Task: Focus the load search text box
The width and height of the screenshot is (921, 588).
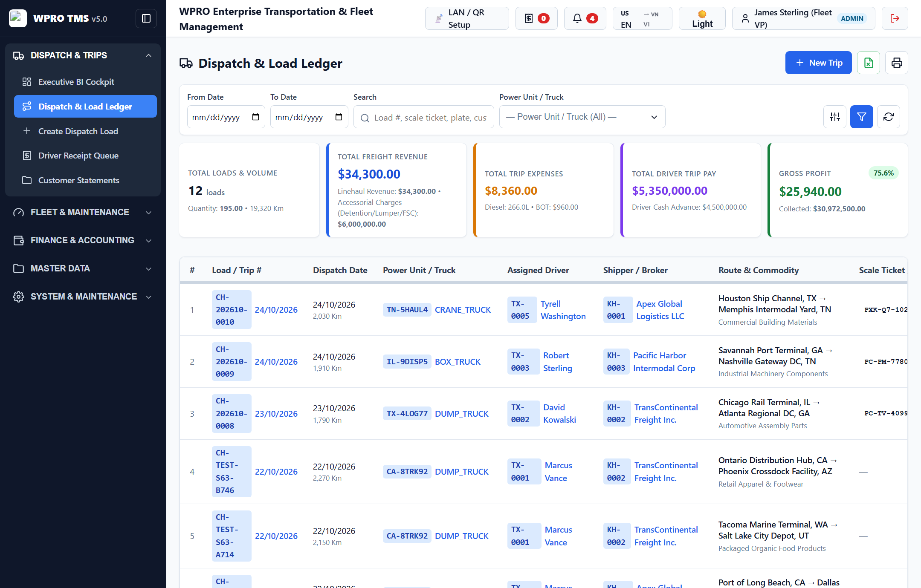Action: (423, 117)
